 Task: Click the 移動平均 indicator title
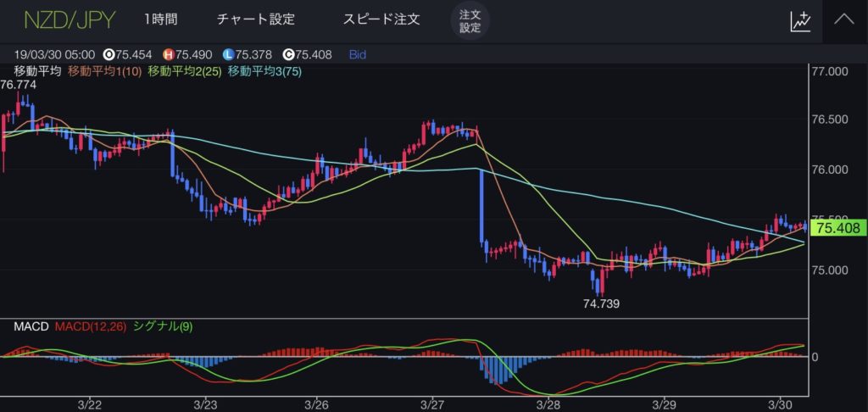(x=36, y=71)
